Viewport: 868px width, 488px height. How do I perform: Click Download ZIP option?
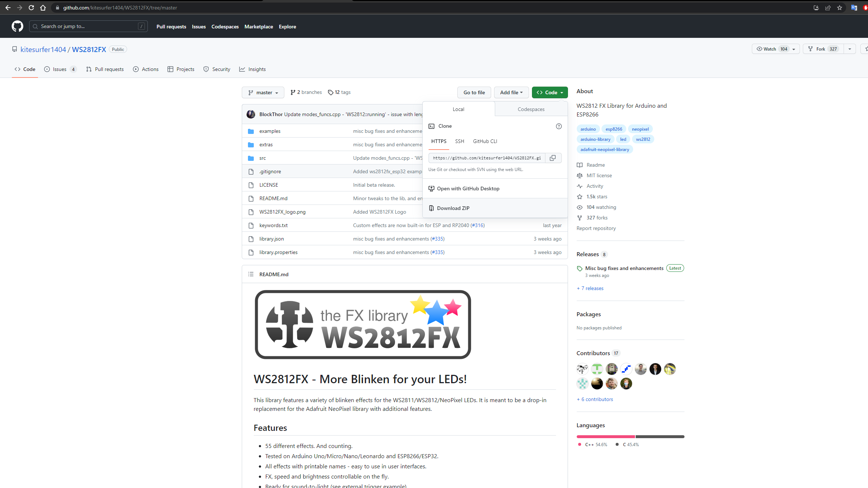(x=454, y=208)
